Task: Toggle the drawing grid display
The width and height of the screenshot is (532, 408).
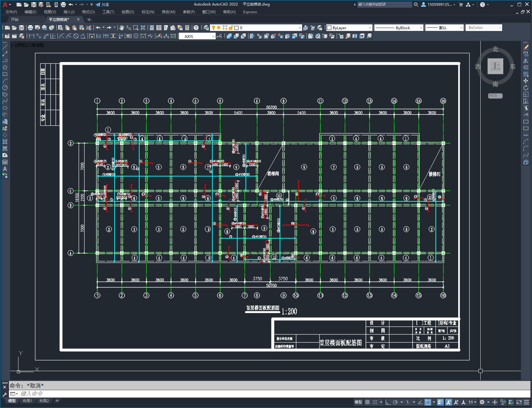Action: click(367, 402)
